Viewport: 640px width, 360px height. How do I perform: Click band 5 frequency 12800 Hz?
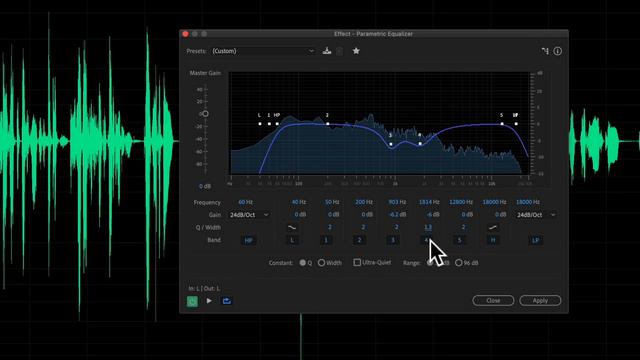click(461, 202)
